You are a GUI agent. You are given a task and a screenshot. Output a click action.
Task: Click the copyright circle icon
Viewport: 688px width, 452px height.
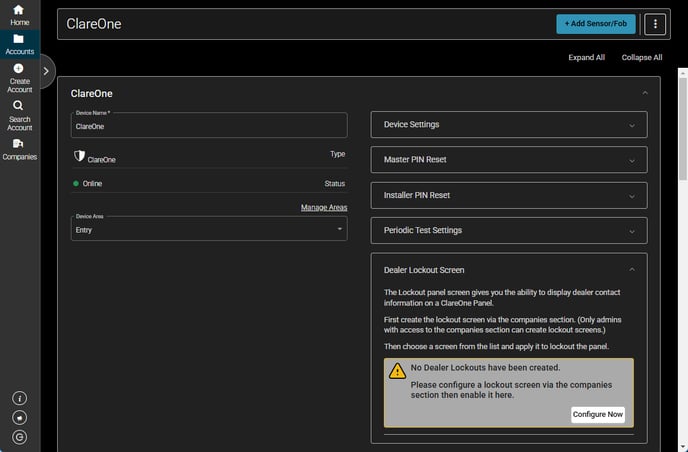pyautogui.click(x=19, y=437)
